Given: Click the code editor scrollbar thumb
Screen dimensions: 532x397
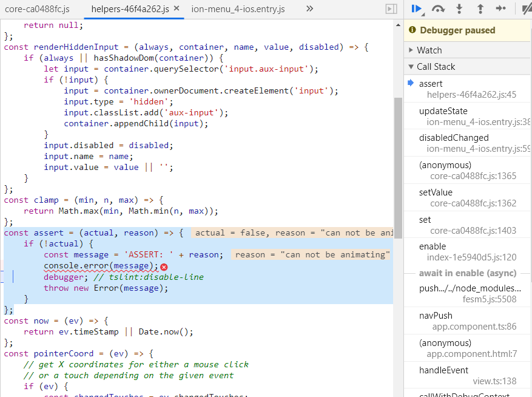Looking at the screenshot, I should [x=398, y=168].
